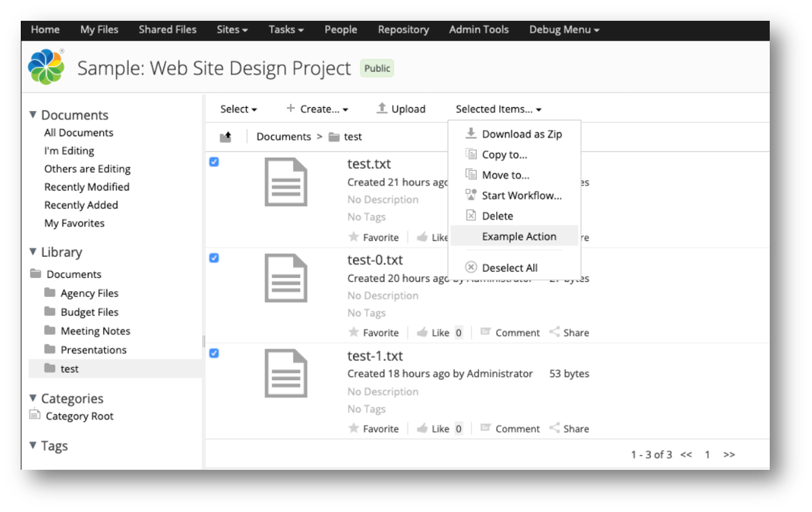This screenshot has height=512, width=812.
Task: Click the Favorite star for test-0.txt
Action: pyautogui.click(x=354, y=332)
